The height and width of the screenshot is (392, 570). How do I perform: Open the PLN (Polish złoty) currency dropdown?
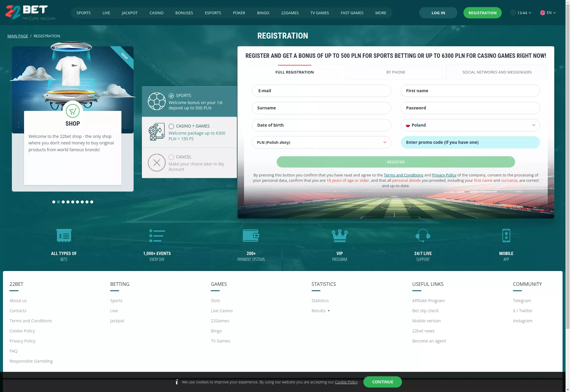pos(321,142)
